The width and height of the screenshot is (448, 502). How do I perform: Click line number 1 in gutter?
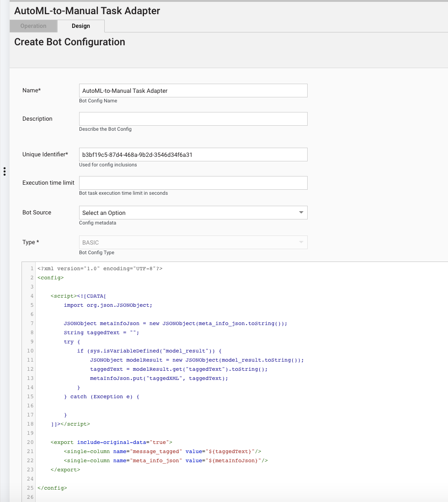pyautogui.click(x=32, y=269)
